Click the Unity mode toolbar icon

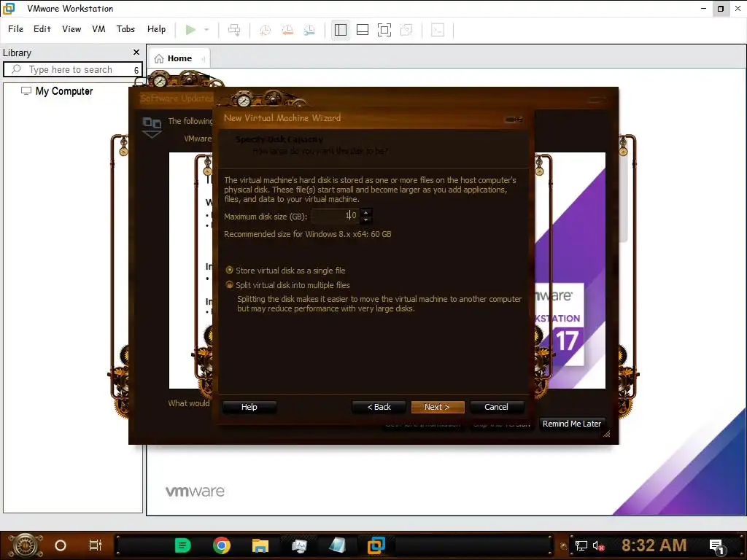pos(406,30)
